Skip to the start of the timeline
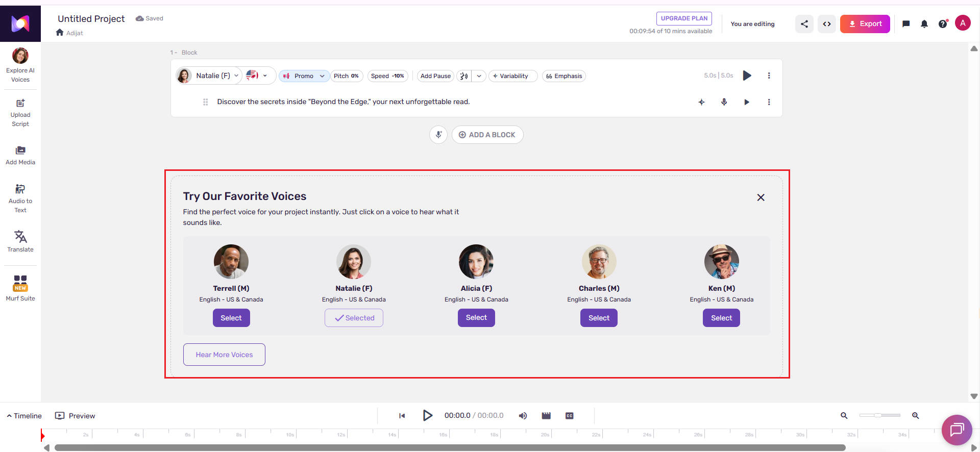The height and width of the screenshot is (452, 980). (402, 416)
